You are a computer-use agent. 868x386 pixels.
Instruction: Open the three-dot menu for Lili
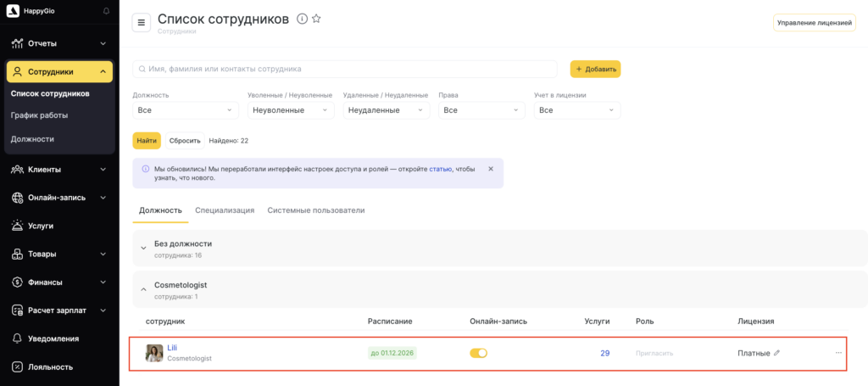tap(838, 353)
